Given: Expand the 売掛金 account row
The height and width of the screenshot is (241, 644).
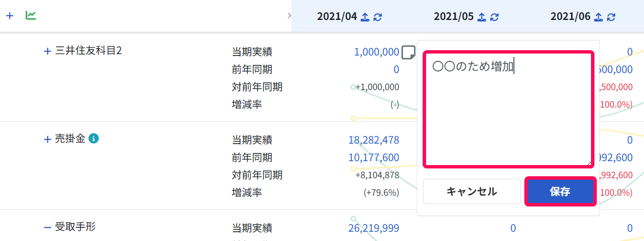Looking at the screenshot, I should tap(48, 140).
